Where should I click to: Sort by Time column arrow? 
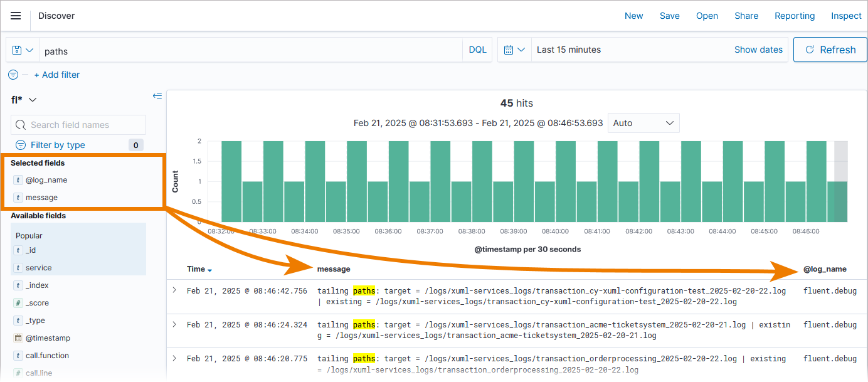(x=209, y=270)
